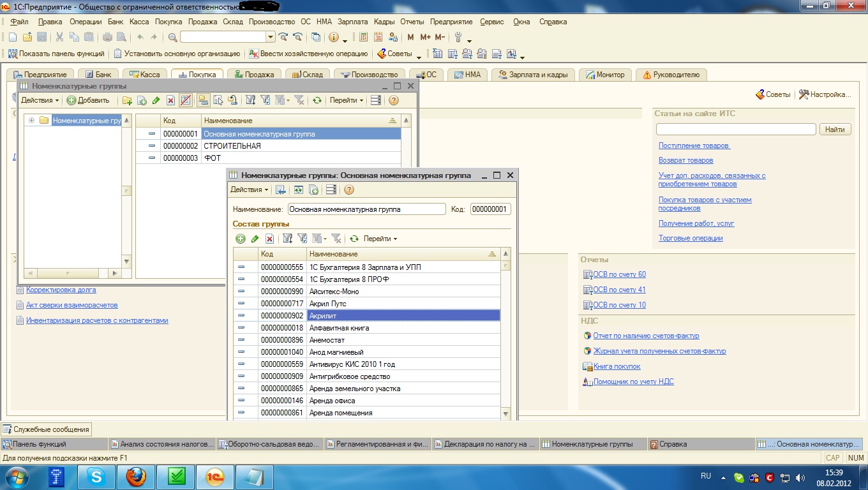Screen dimensions: 868x490
Task: Open help icon in the group card window
Action: coord(348,189)
